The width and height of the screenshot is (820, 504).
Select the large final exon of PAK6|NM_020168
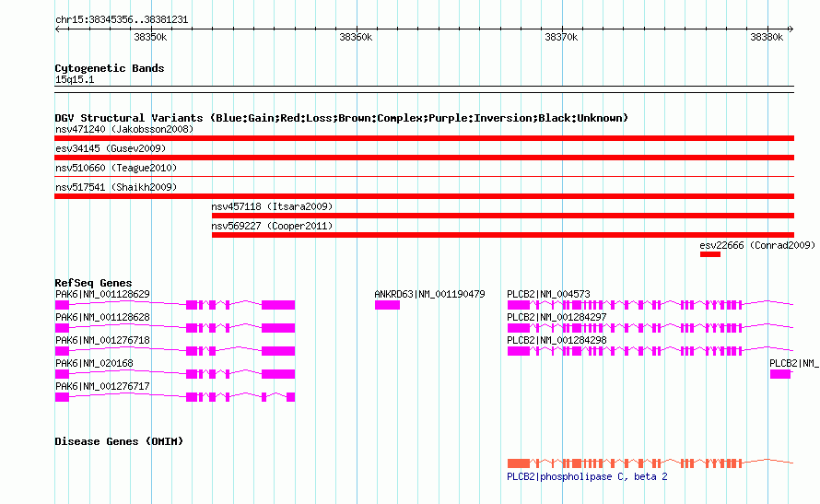click(x=278, y=374)
